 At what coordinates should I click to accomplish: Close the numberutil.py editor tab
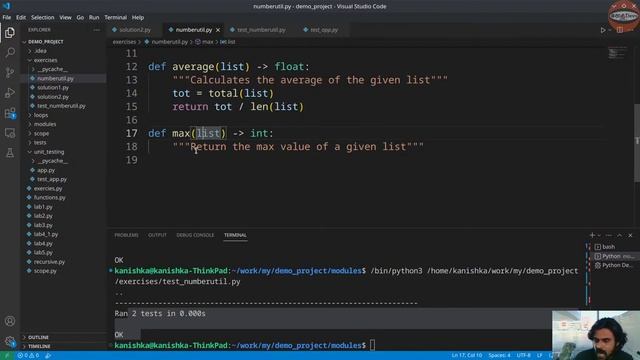coord(218,30)
